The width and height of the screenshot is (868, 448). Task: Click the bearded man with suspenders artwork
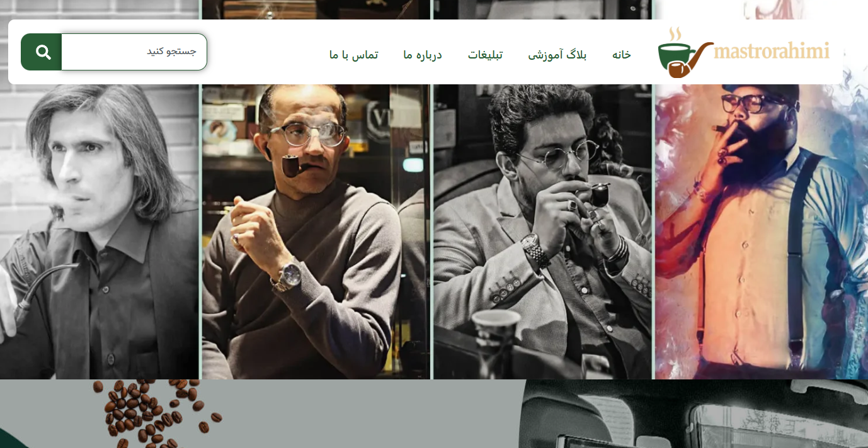[762, 232]
